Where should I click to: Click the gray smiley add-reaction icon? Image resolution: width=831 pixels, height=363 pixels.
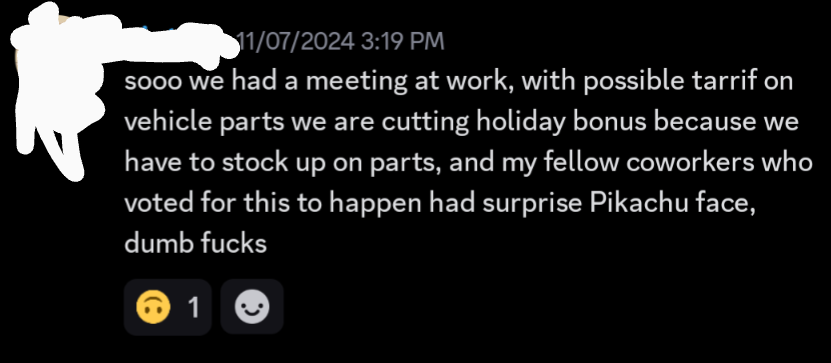click(252, 307)
